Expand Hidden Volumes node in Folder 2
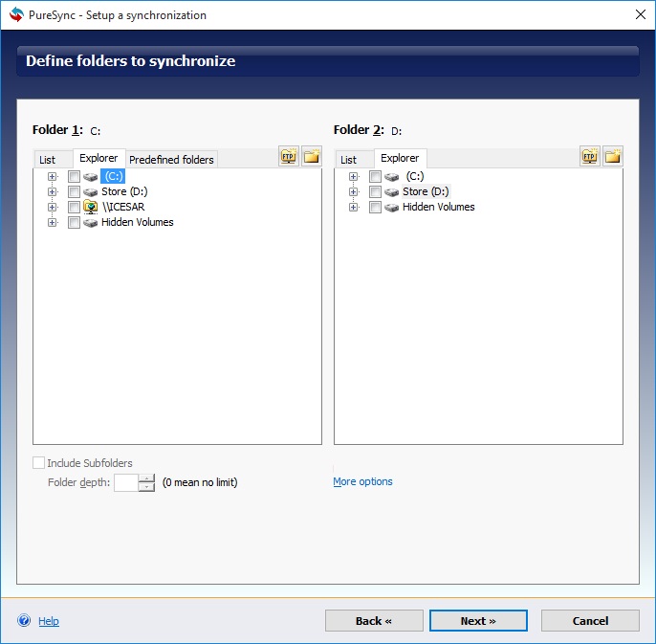Viewport: 656px width, 644px height. click(x=353, y=207)
